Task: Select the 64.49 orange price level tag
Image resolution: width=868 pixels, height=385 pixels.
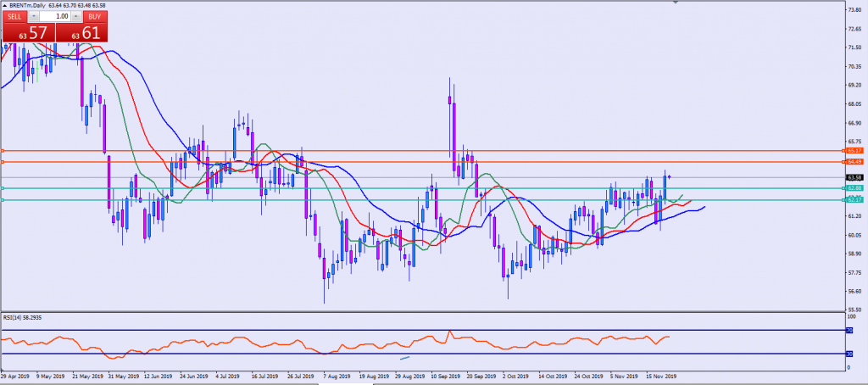Action: point(854,161)
